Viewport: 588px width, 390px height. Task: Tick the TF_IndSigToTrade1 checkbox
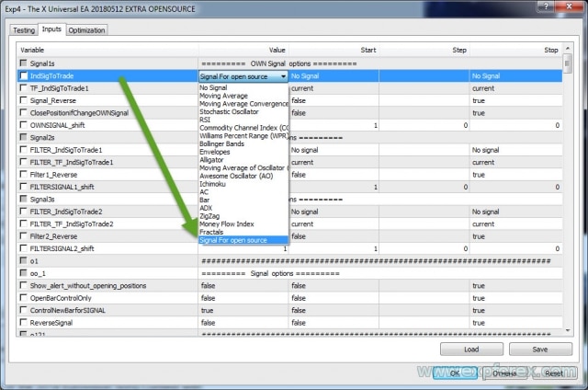(23, 87)
